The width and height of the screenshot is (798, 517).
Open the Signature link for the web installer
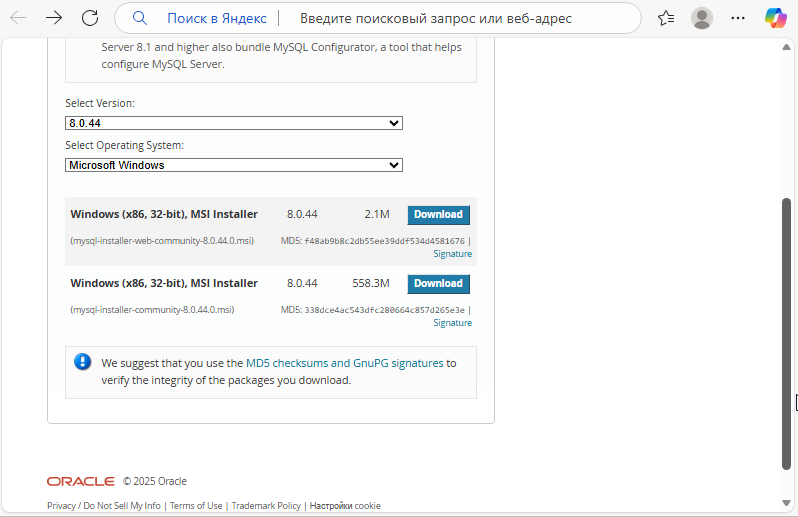tap(452, 254)
